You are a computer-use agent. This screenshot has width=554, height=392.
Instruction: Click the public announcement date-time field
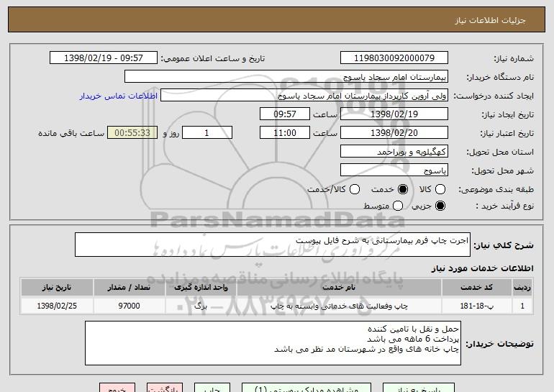pos(104,58)
